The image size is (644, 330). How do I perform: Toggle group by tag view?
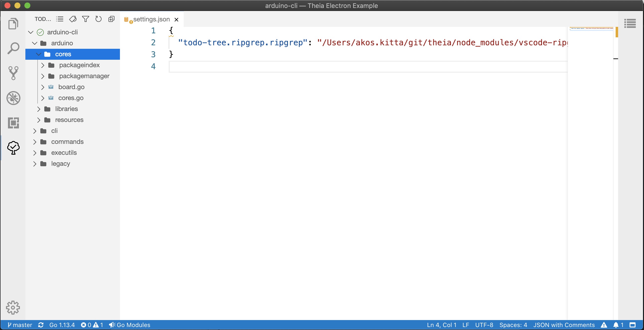pyautogui.click(x=73, y=19)
